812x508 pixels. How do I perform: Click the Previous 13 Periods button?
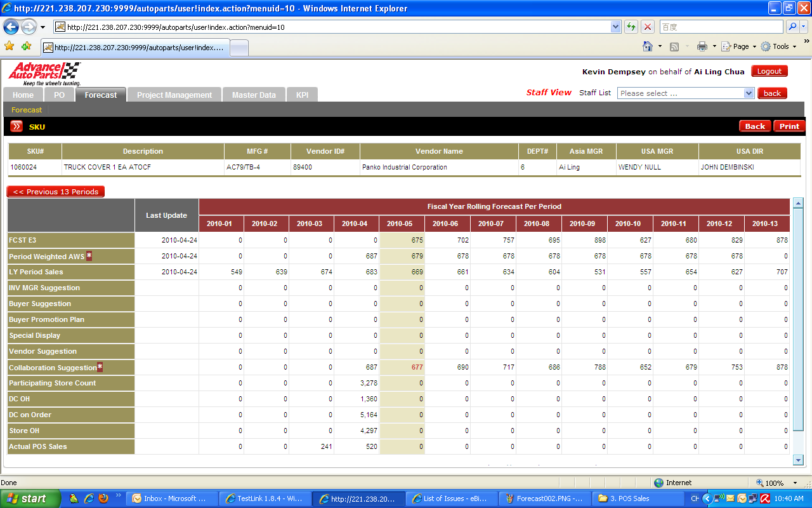point(56,192)
